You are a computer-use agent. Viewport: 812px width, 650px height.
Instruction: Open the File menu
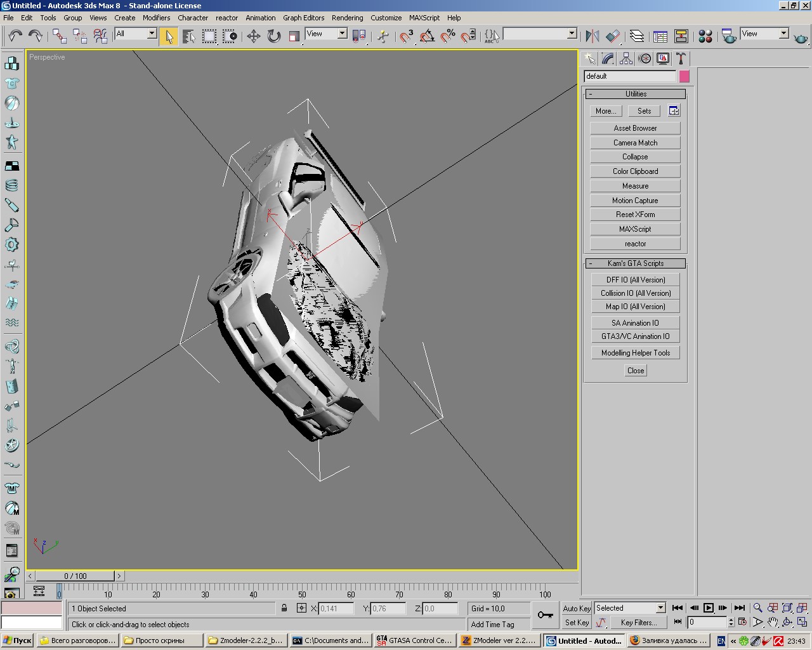(8, 18)
